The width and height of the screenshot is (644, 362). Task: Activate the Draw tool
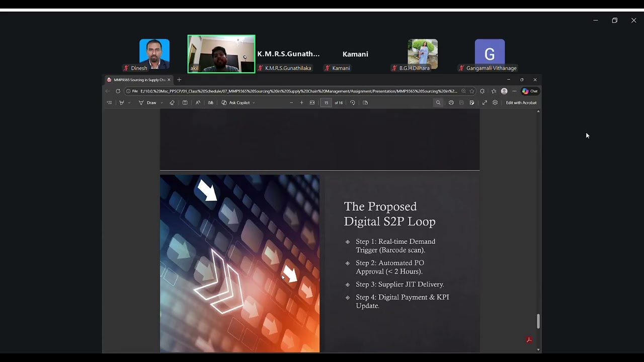coord(147,103)
